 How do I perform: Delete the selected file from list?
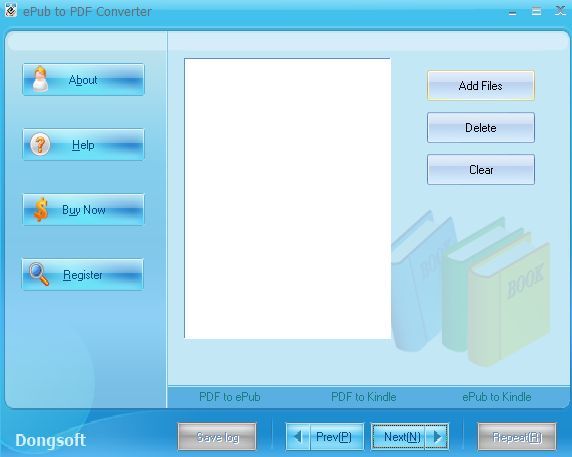[481, 128]
